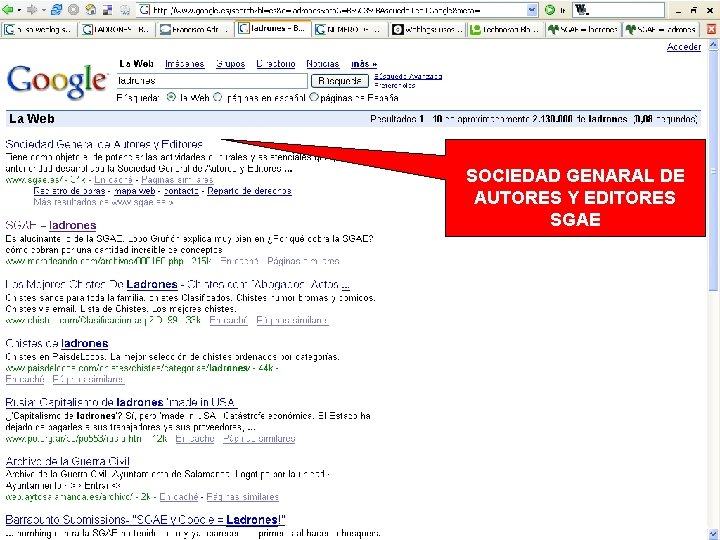
Task: Open the Directorio link
Action: (276, 64)
